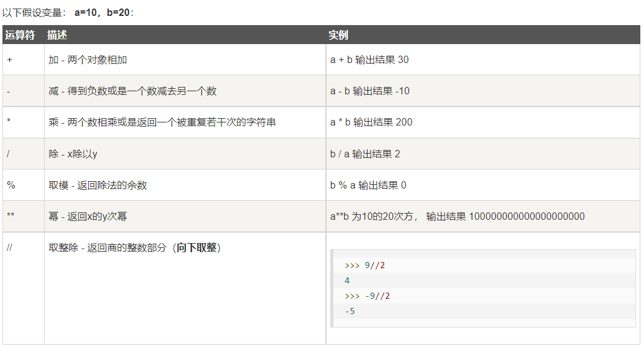
Task: Click the description '取模 - 返回除法的余数'
Action: click(98, 185)
